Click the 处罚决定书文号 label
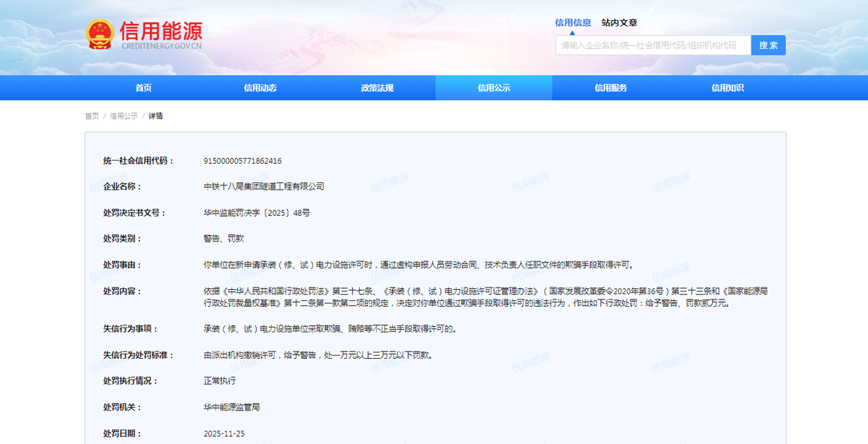868x444 pixels. (x=134, y=213)
